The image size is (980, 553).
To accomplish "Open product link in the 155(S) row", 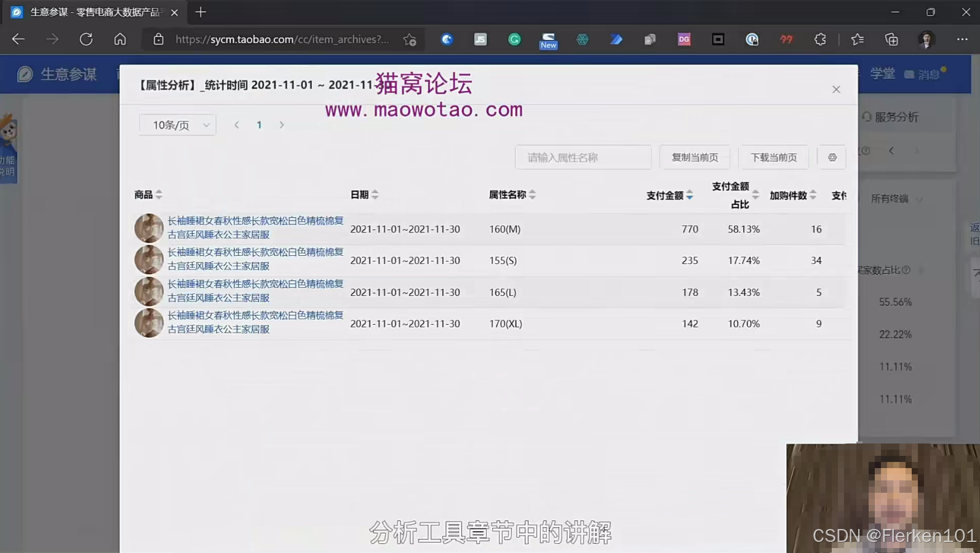I will (x=255, y=259).
